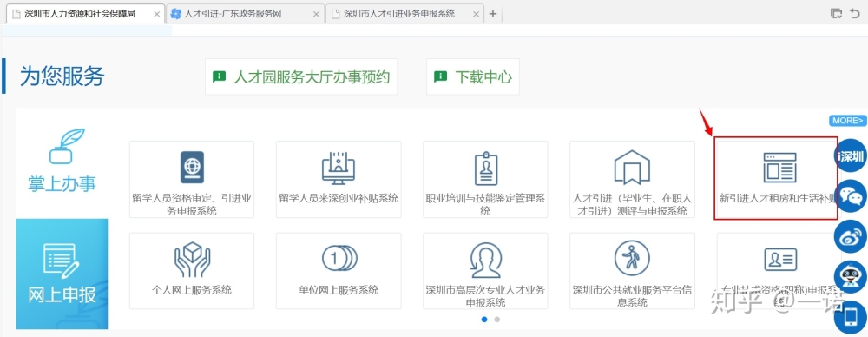The width and height of the screenshot is (868, 337).
Task: Click the Weibo floating sidebar icon
Action: [x=851, y=236]
